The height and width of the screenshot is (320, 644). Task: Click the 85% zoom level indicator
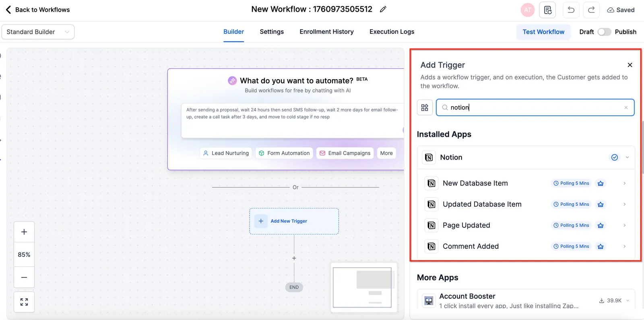24,254
